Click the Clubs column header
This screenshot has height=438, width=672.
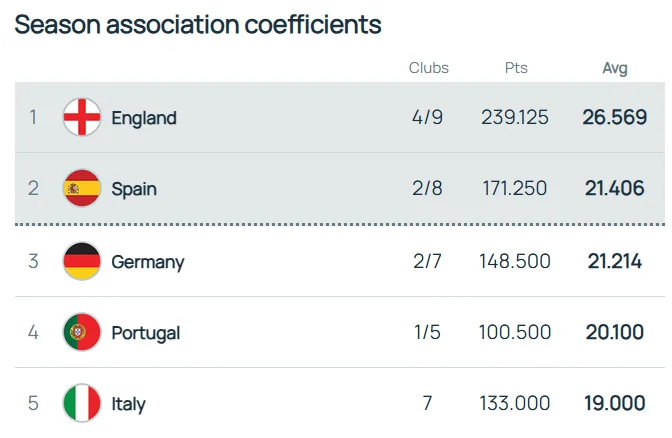pos(428,68)
